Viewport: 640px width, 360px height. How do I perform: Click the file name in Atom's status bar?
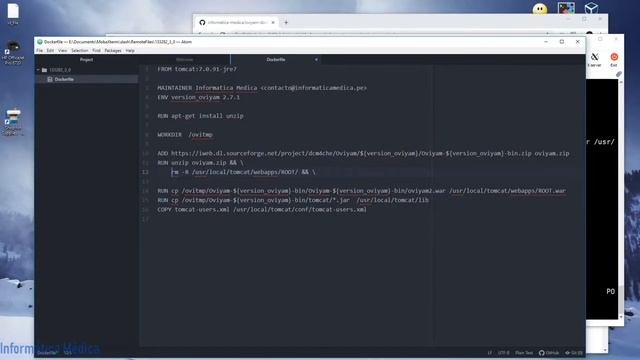47,353
